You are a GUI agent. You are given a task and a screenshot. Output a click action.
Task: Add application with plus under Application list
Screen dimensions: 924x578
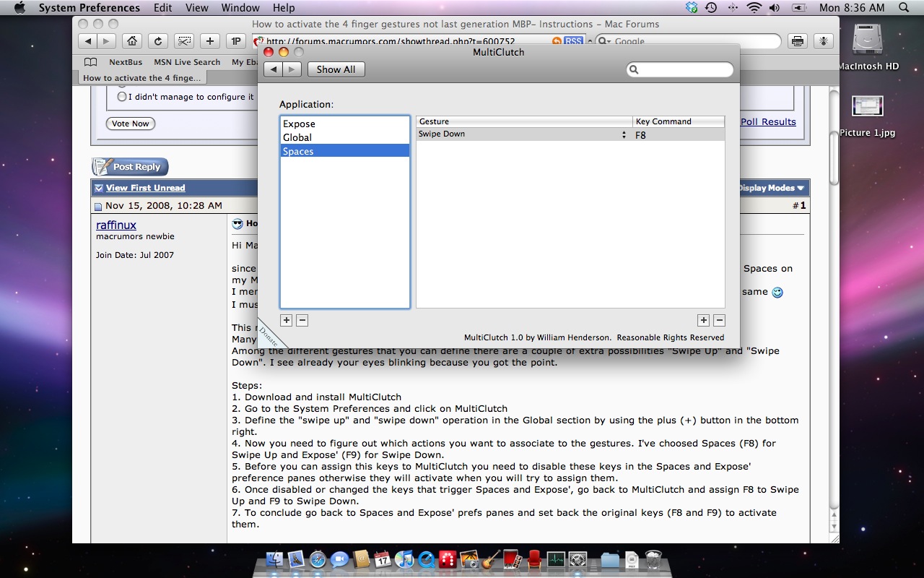tap(287, 320)
